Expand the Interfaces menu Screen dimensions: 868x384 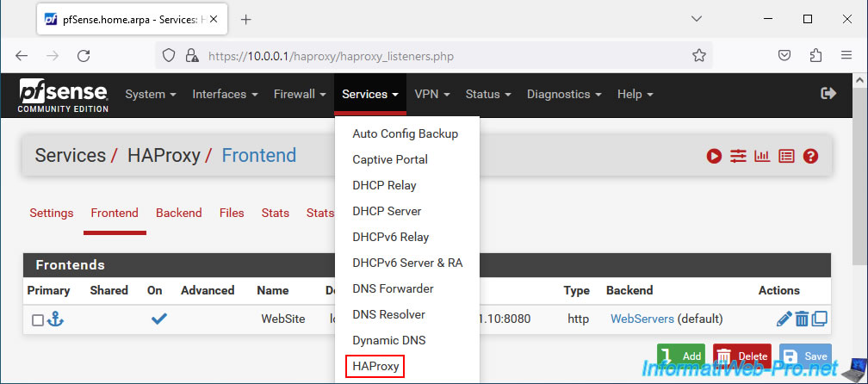pyautogui.click(x=226, y=94)
